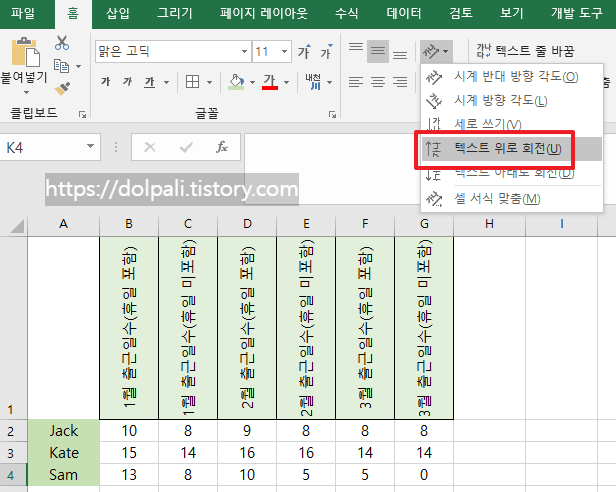The image size is (616, 492).
Task: Open underline style dropdown arrow
Action: [x=167, y=82]
